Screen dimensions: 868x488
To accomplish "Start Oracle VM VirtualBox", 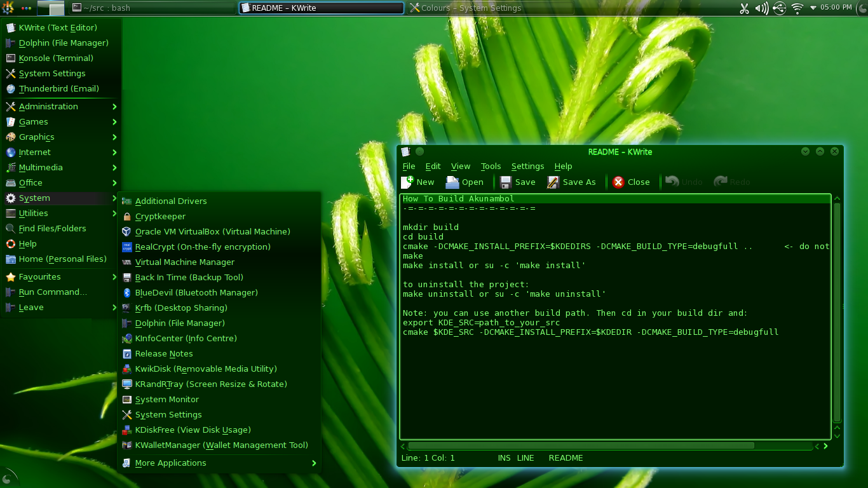I will [x=219, y=231].
